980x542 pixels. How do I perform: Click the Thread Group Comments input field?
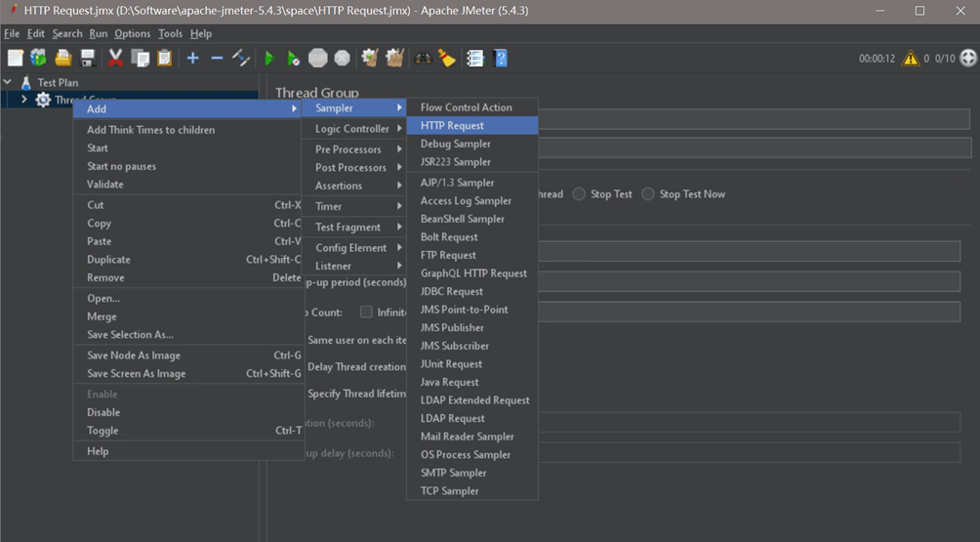(x=755, y=147)
